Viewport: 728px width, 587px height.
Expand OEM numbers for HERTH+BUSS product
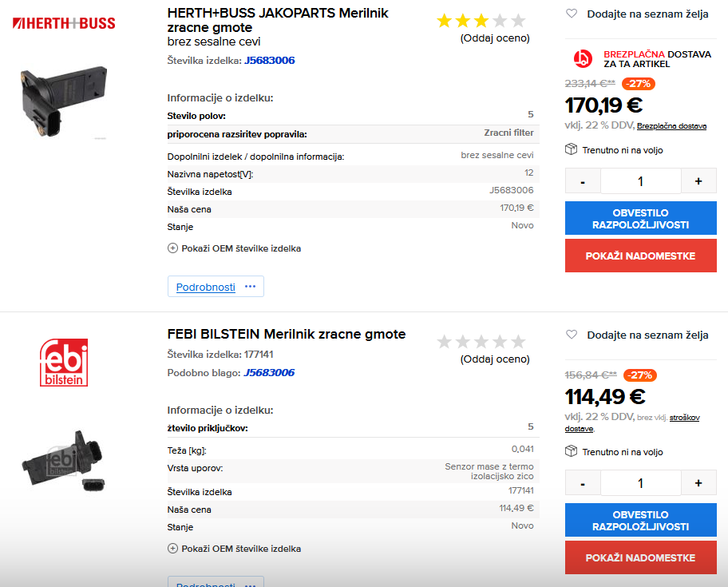click(234, 248)
